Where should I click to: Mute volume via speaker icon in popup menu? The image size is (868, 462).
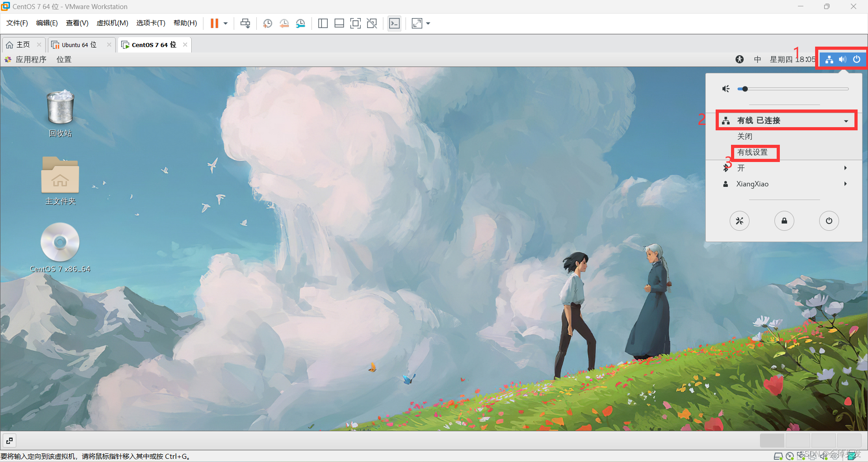click(x=726, y=89)
